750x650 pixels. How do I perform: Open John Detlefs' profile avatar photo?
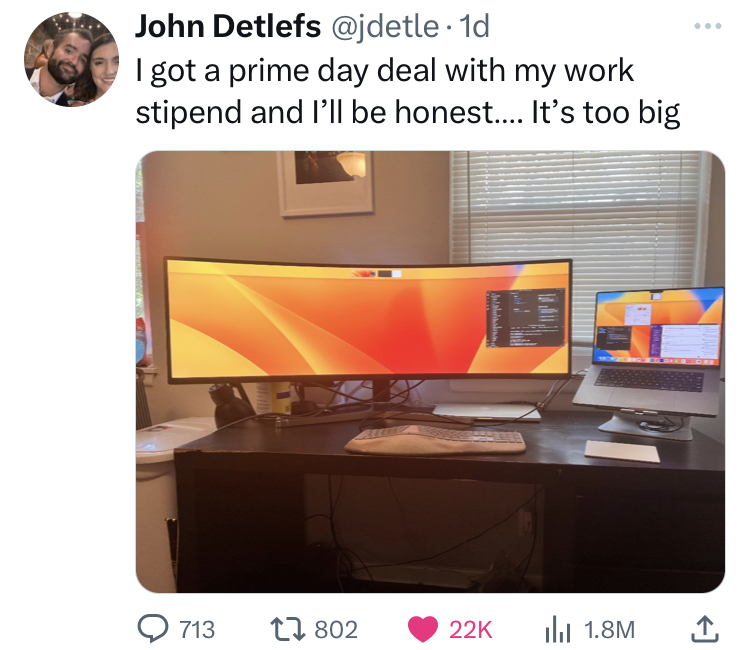(x=71, y=59)
